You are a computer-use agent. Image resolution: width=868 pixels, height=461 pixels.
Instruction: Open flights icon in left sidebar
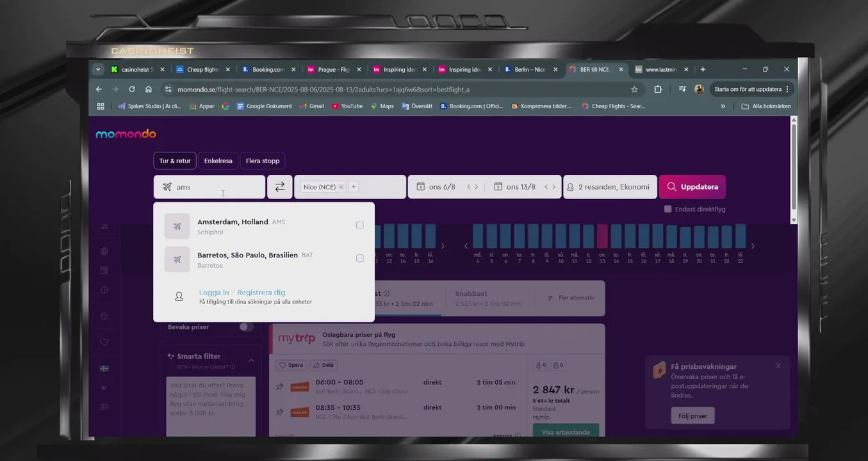click(104, 226)
